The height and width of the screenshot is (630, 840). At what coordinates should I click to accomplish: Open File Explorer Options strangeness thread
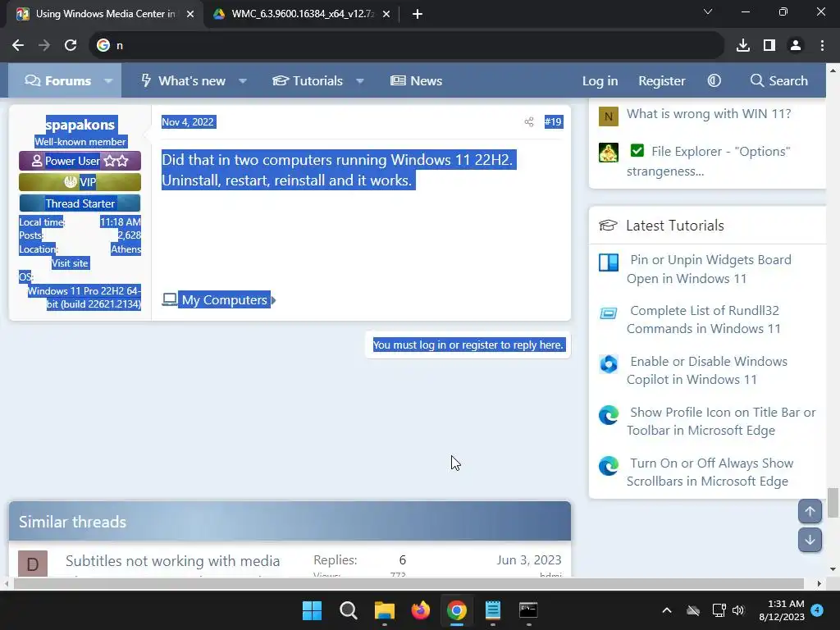point(708,162)
